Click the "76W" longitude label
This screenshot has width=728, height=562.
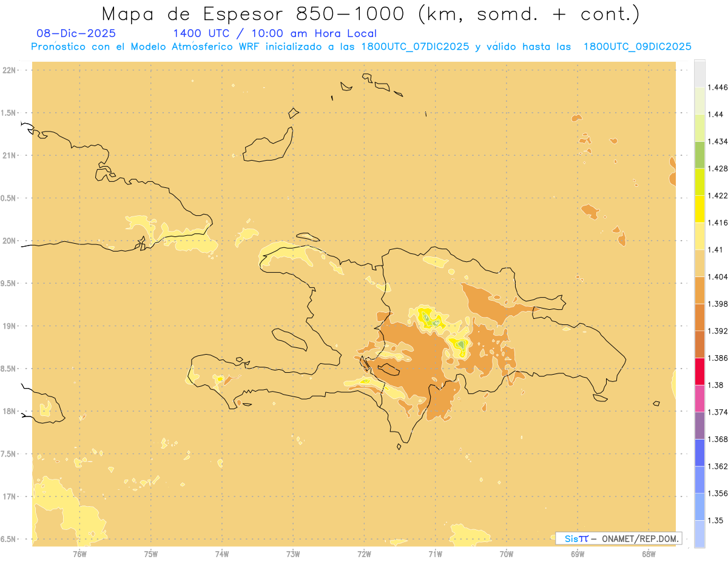tap(79, 554)
